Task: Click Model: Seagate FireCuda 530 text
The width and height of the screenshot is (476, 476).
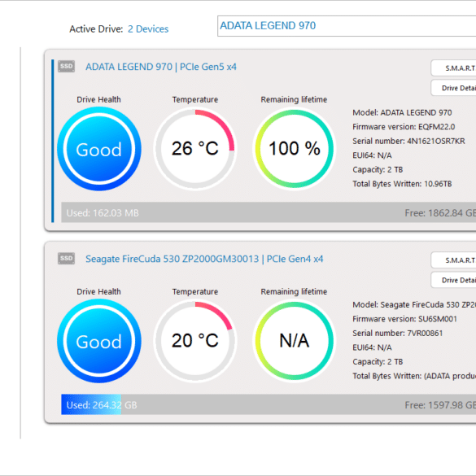Action: click(x=414, y=305)
